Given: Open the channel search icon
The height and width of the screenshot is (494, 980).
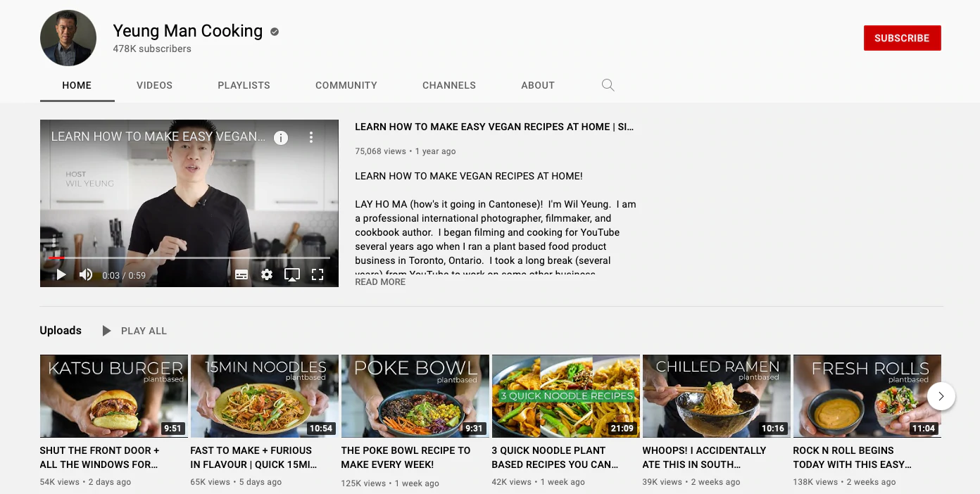Looking at the screenshot, I should [608, 85].
